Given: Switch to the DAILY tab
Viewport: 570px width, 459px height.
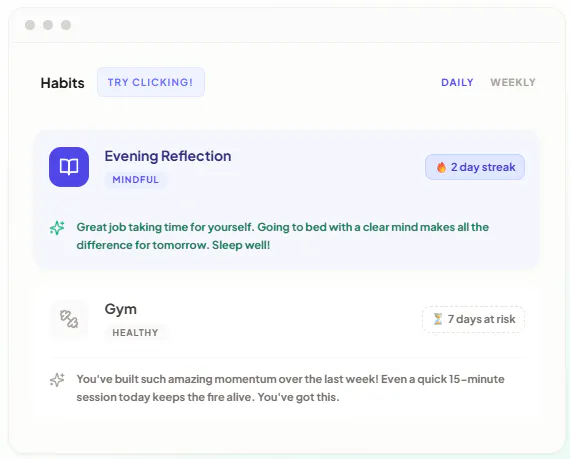Looking at the screenshot, I should 457,82.
